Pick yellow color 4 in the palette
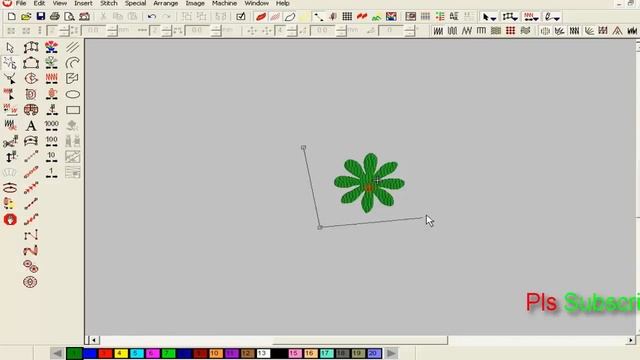This screenshot has height=360, width=640. tap(120, 353)
